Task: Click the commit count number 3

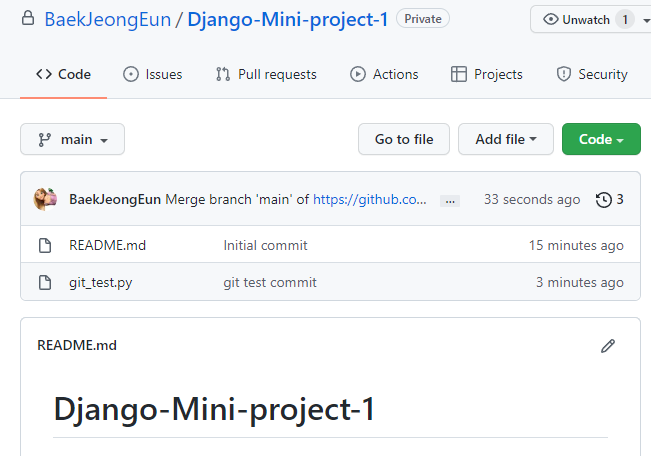Action: point(620,199)
